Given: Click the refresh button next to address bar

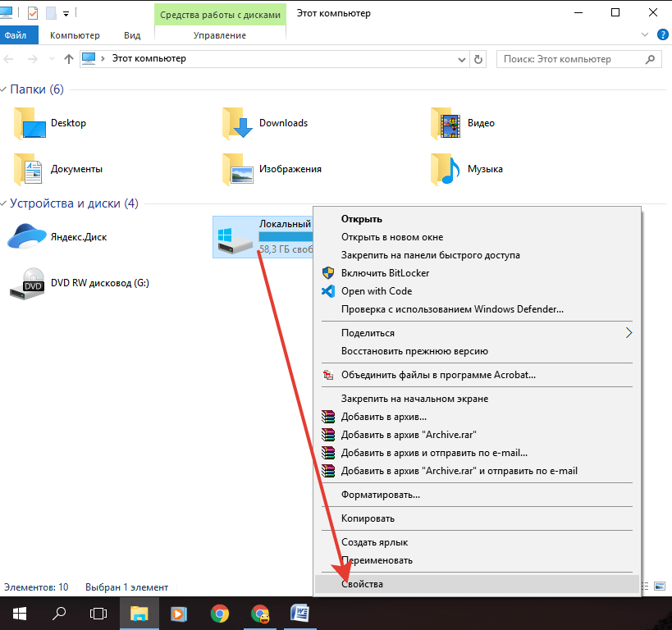Looking at the screenshot, I should pos(478,59).
